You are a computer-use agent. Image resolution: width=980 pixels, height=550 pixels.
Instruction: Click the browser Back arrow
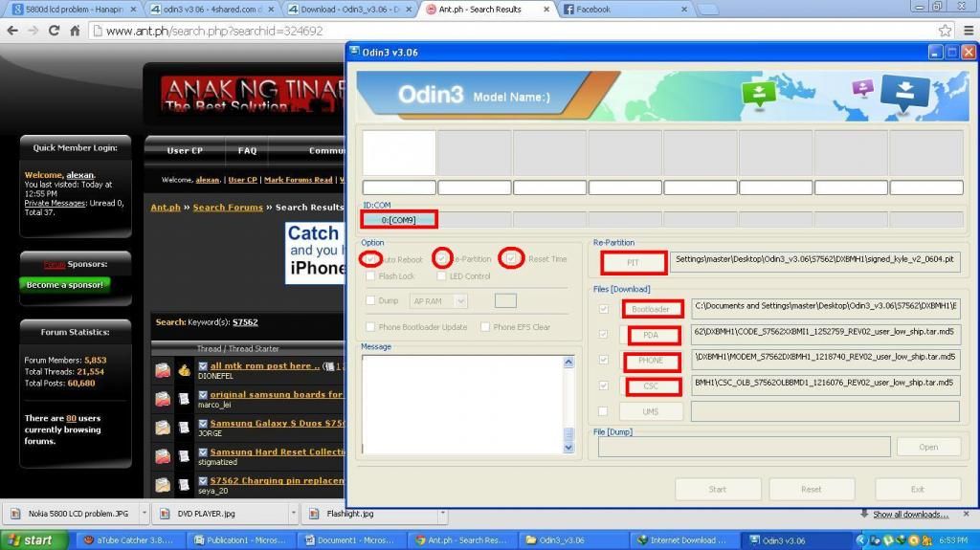click(12, 31)
